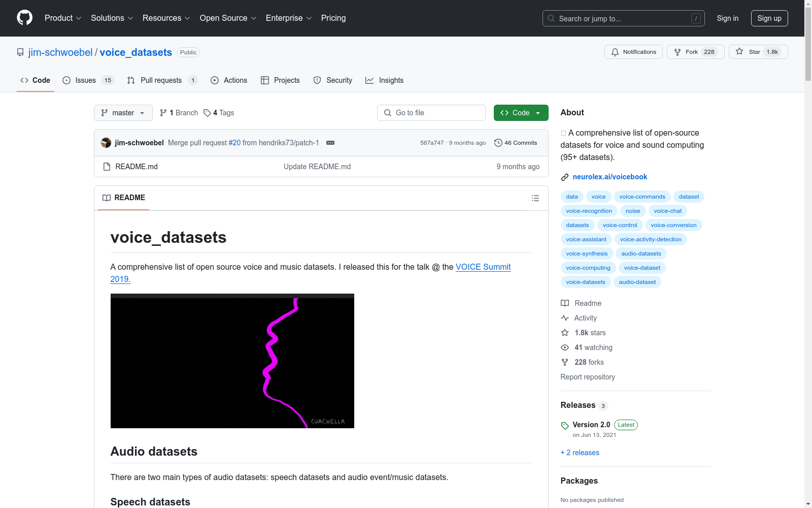Viewport: 812px width, 508px height.
Task: Click the repository icon beside jim-schwoebel
Action: [x=20, y=52]
